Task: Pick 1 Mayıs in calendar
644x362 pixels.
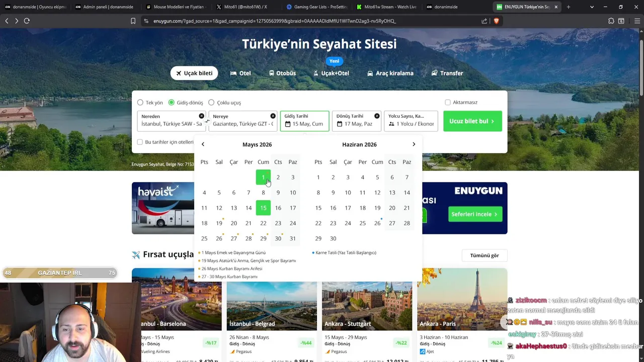Action: click(x=263, y=177)
